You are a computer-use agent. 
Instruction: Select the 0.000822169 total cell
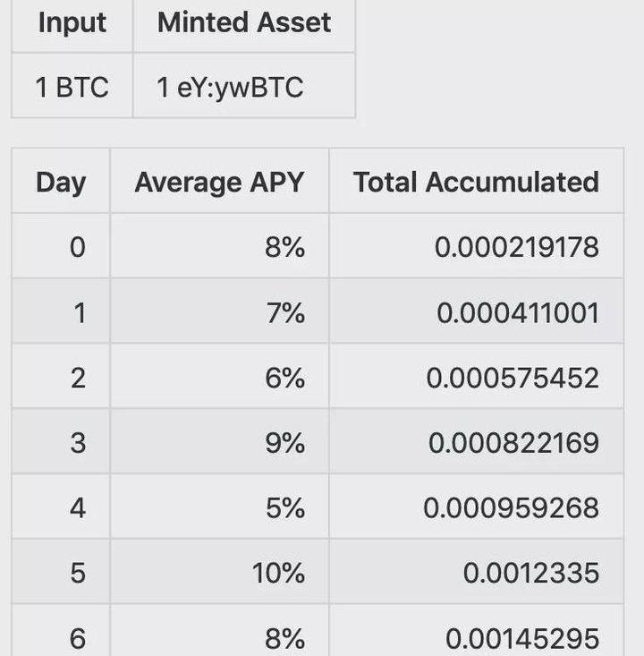(513, 443)
